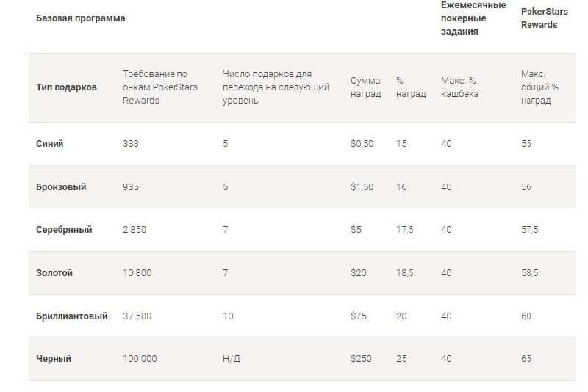Image resolution: width=588 pixels, height=392 pixels.
Task: Click the '100 000' points requirement value
Action: [140, 359]
